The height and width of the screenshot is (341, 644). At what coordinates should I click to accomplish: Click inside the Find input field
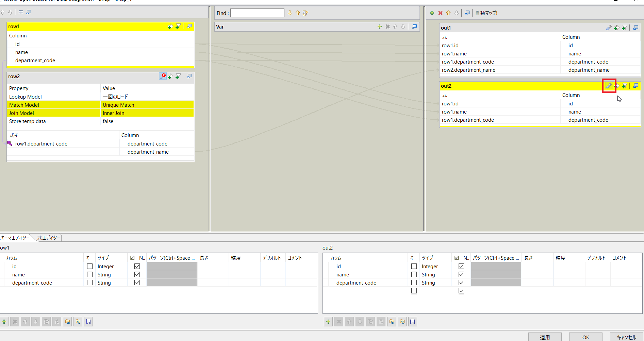coord(257,13)
